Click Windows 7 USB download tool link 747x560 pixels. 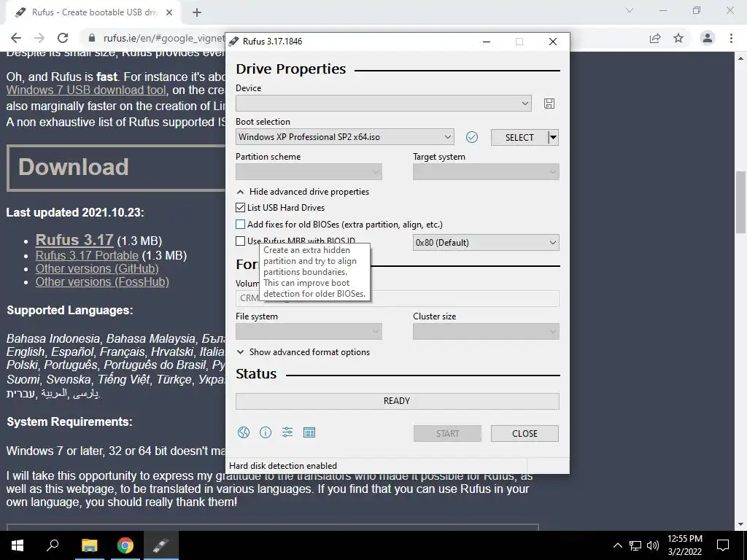tap(86, 90)
